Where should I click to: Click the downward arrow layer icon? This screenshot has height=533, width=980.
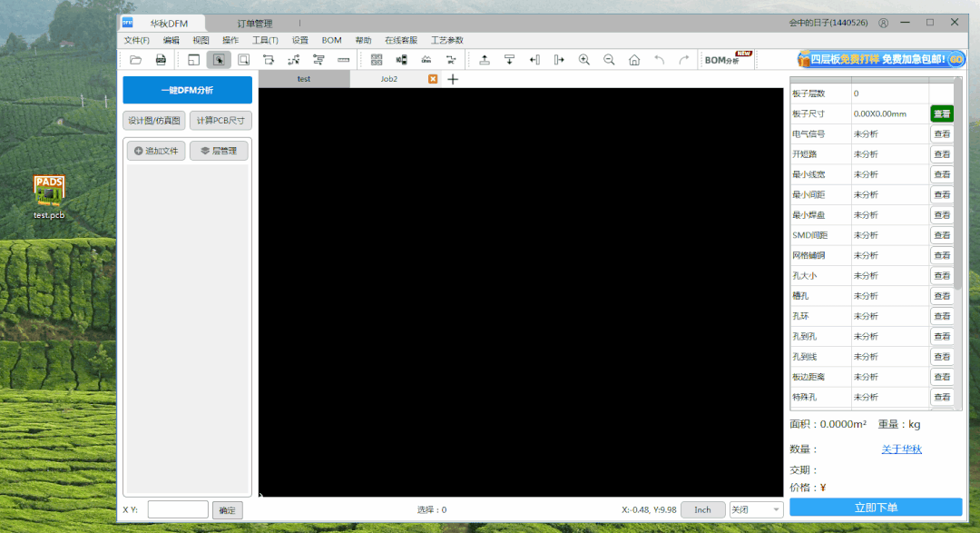coord(509,60)
